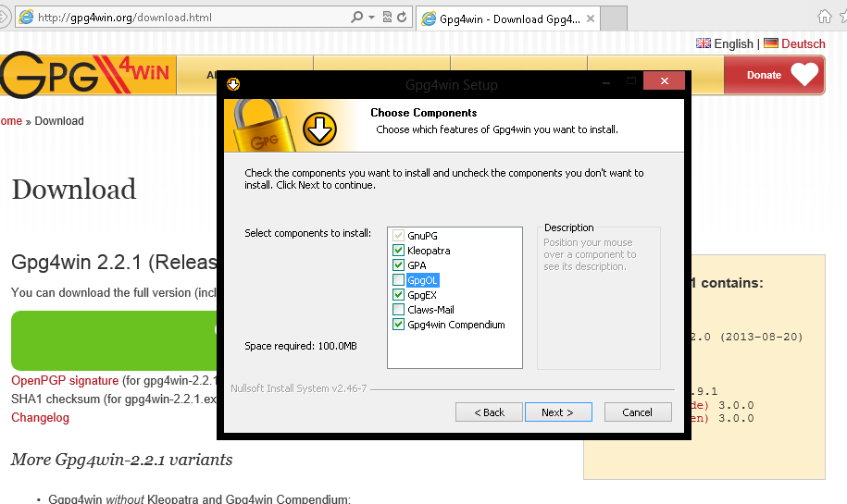
Task: Uncheck the GPA component
Action: 399,265
